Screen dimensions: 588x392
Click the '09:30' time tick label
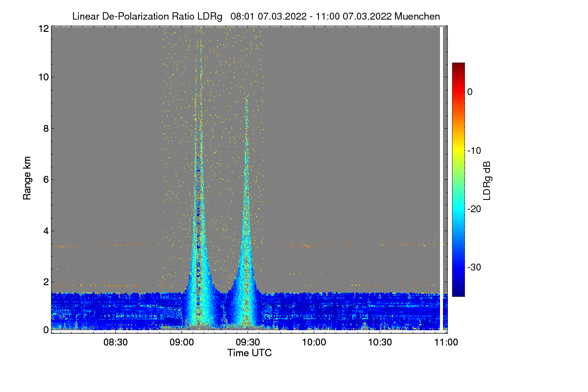pos(248,343)
